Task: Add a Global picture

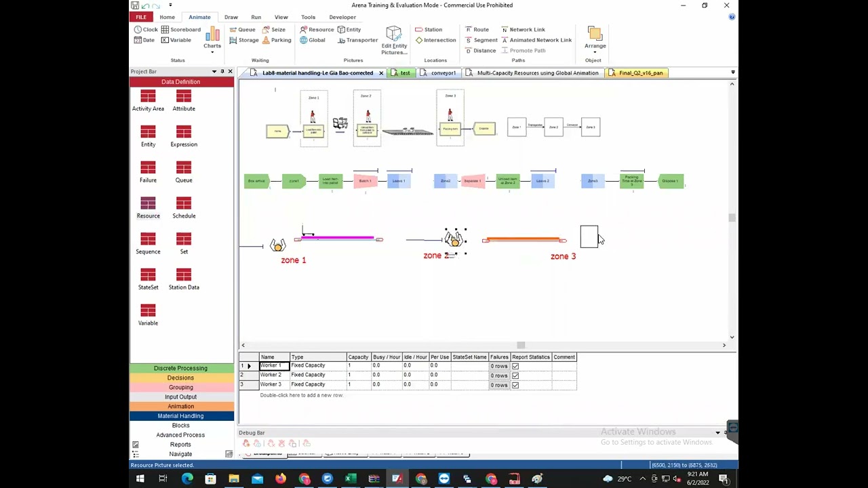Action: coord(313,40)
